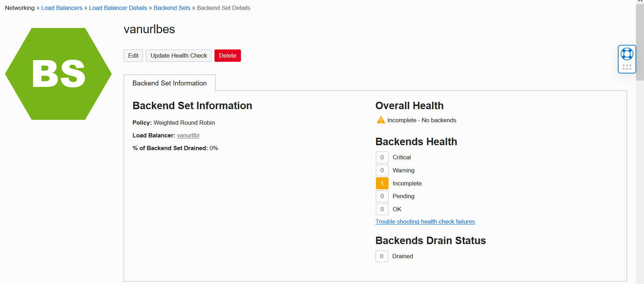The image size is (644, 284).
Task: Open the life-ring help icon
Action: (627, 54)
